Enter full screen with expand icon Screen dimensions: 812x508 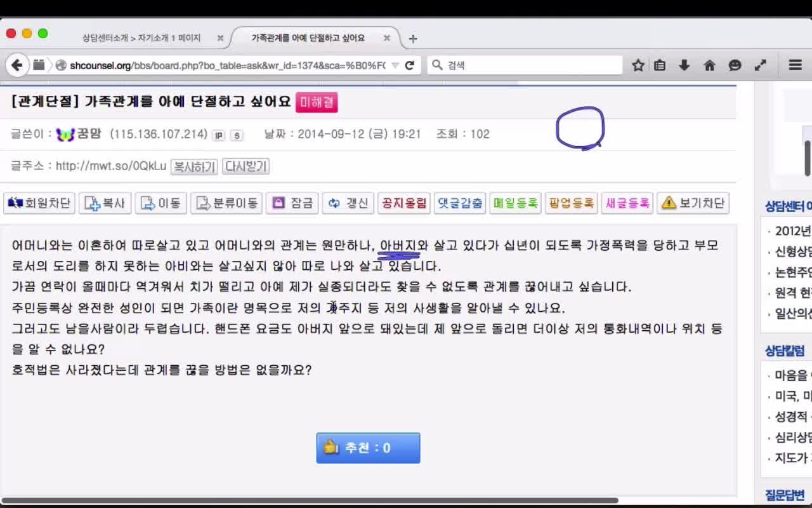[760, 65]
